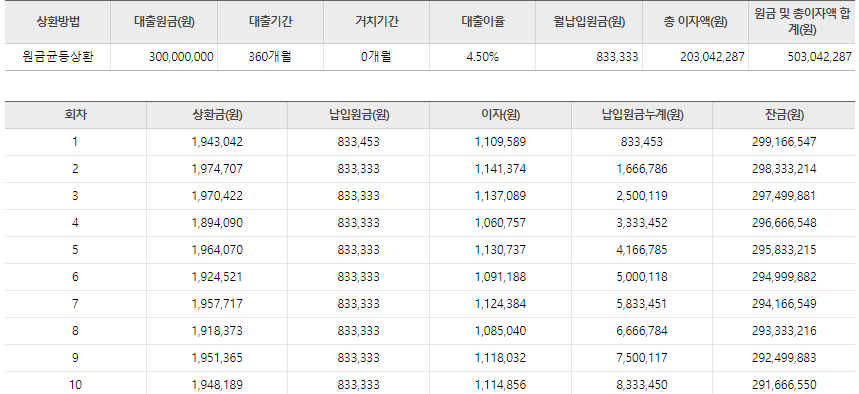The image size is (859, 394).
Task: Select repayment amount 1,970,422 in row 3
Action: coord(217,196)
